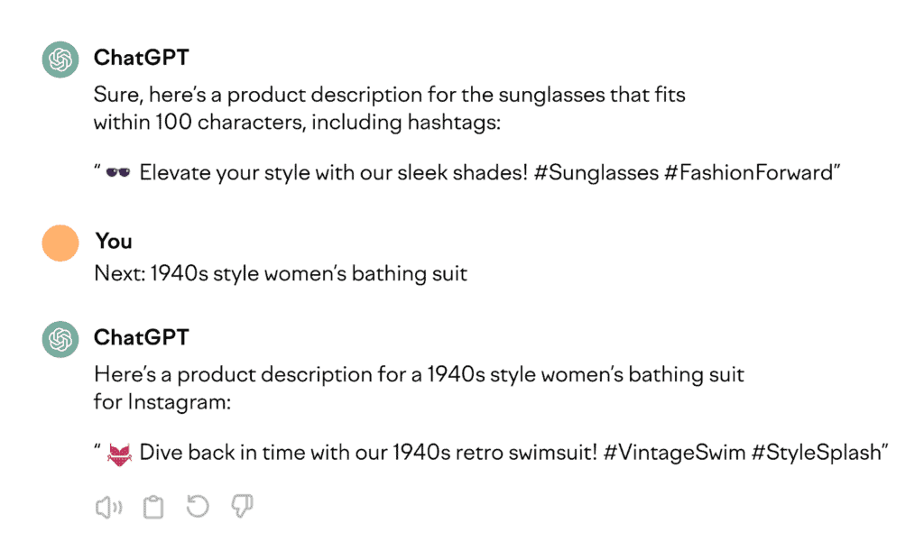This screenshot has width=924, height=560.
Task: Click the topmost ChatGPT logo avatar
Action: pyautogui.click(x=60, y=60)
